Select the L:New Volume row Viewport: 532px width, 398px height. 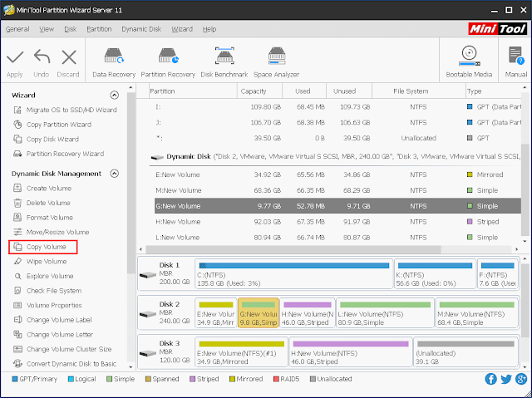337,238
